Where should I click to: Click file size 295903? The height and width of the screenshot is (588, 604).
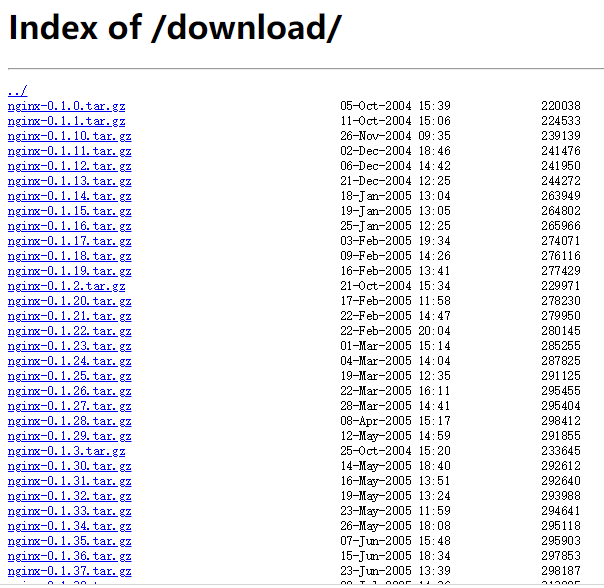(560, 542)
